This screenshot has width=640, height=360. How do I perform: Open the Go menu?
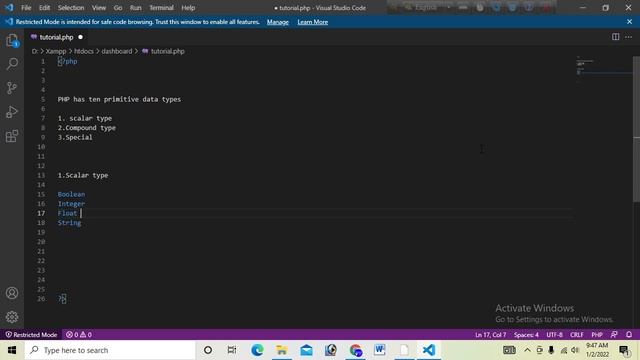point(118,8)
